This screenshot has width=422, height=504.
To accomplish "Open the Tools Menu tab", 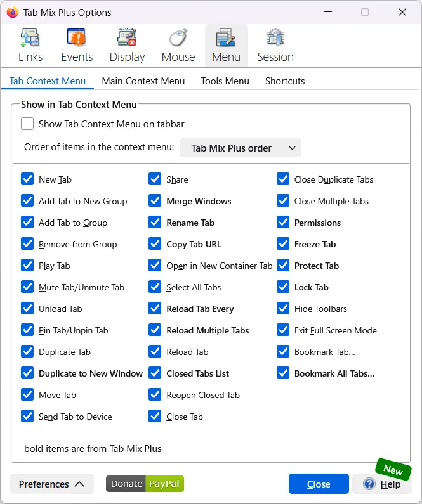I will tap(225, 81).
